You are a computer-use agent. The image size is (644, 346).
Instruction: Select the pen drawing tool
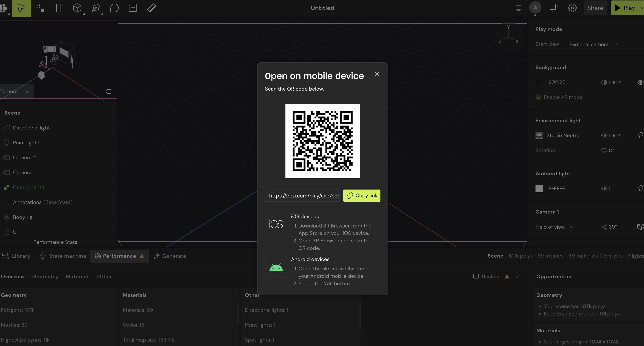click(x=96, y=8)
